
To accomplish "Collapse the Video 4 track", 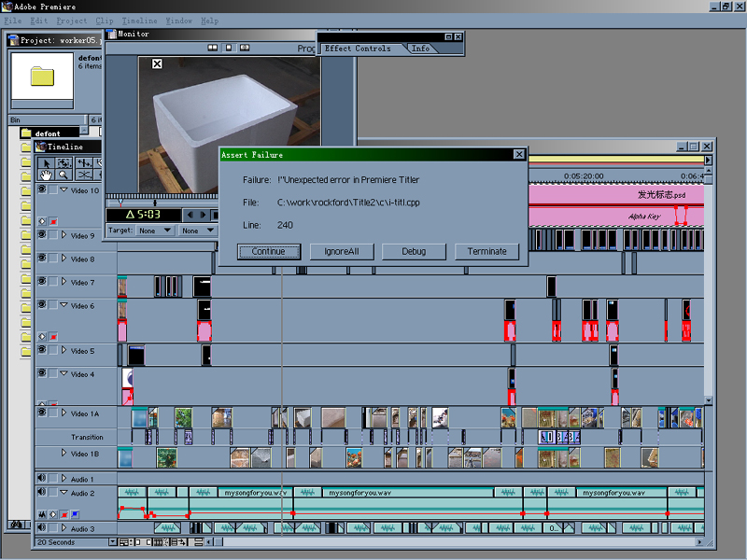I will [63, 373].
